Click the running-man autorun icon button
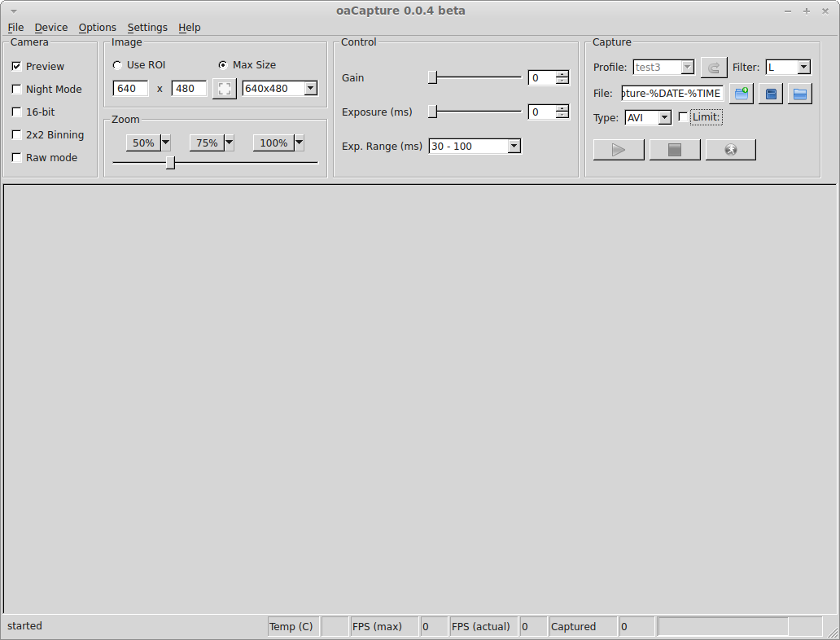The width and height of the screenshot is (840, 640). (x=730, y=150)
